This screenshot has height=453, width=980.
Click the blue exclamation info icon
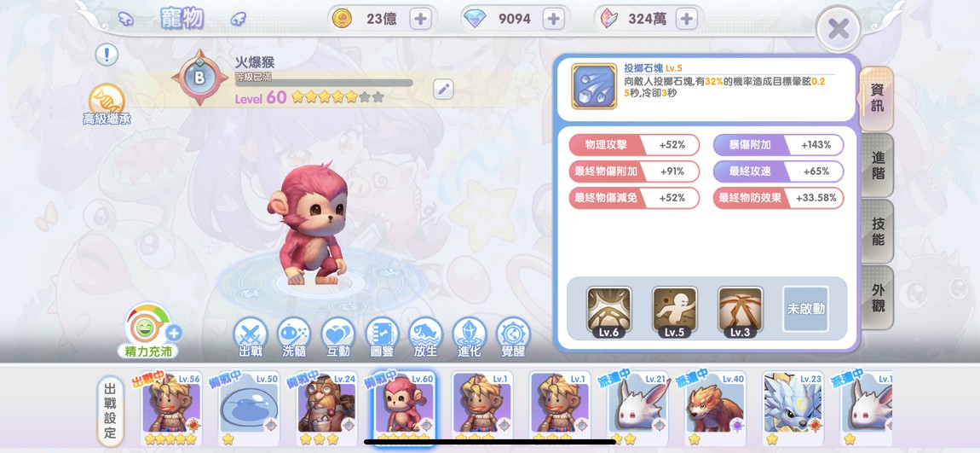click(107, 55)
